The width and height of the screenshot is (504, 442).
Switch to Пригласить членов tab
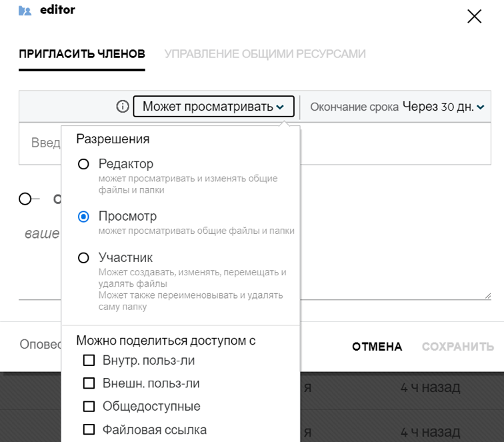(x=82, y=54)
